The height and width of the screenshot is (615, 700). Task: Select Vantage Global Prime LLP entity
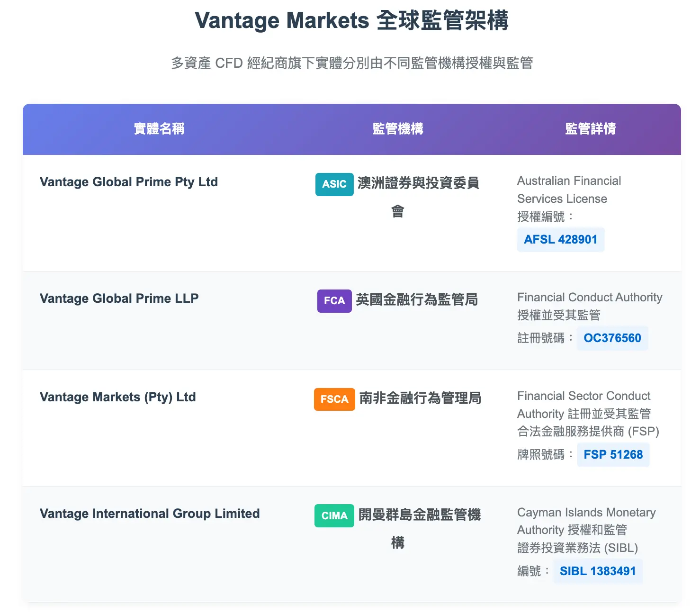tap(119, 298)
